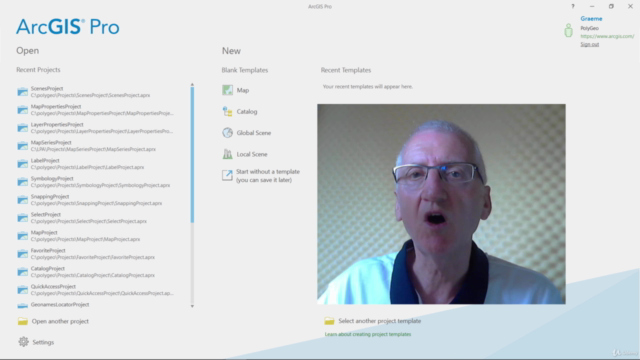Open the Settings gear icon
Screen dimensions: 640x360
point(24,342)
